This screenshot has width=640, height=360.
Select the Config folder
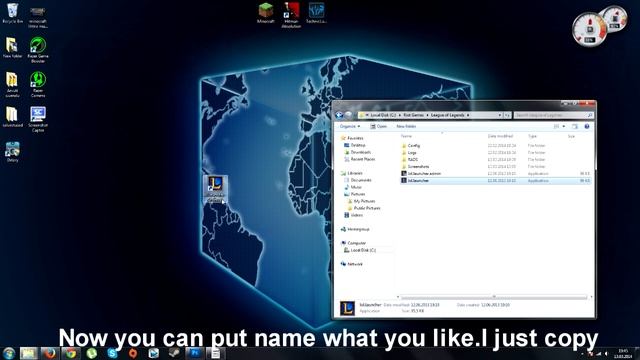[413, 146]
